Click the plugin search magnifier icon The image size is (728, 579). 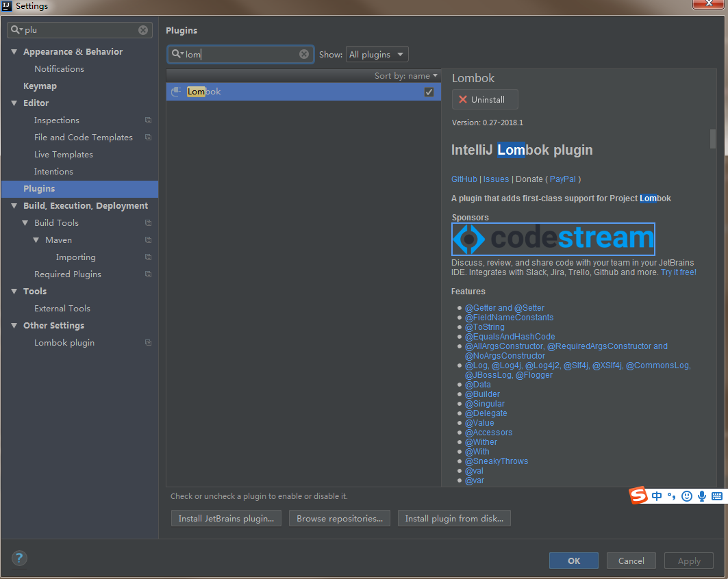click(177, 54)
